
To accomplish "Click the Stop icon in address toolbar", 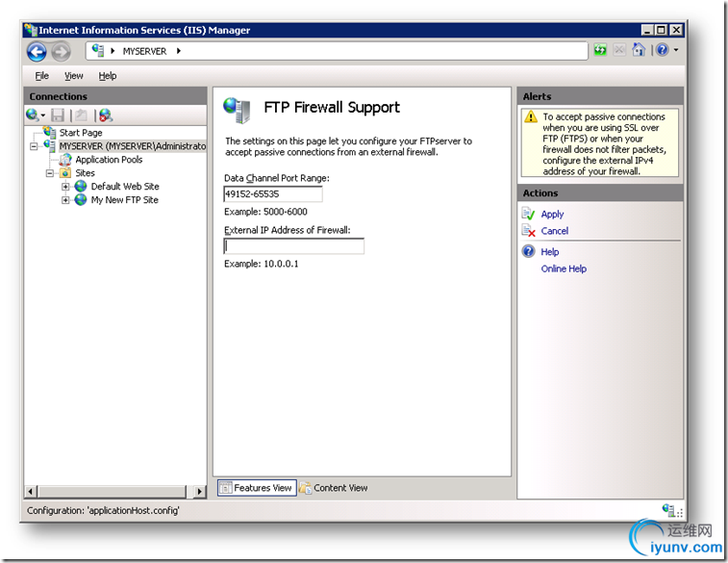I will [x=619, y=50].
